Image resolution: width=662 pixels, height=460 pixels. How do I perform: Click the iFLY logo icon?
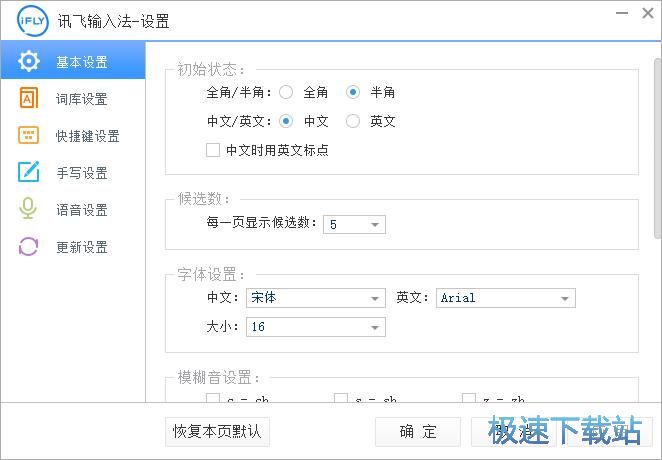[32, 20]
